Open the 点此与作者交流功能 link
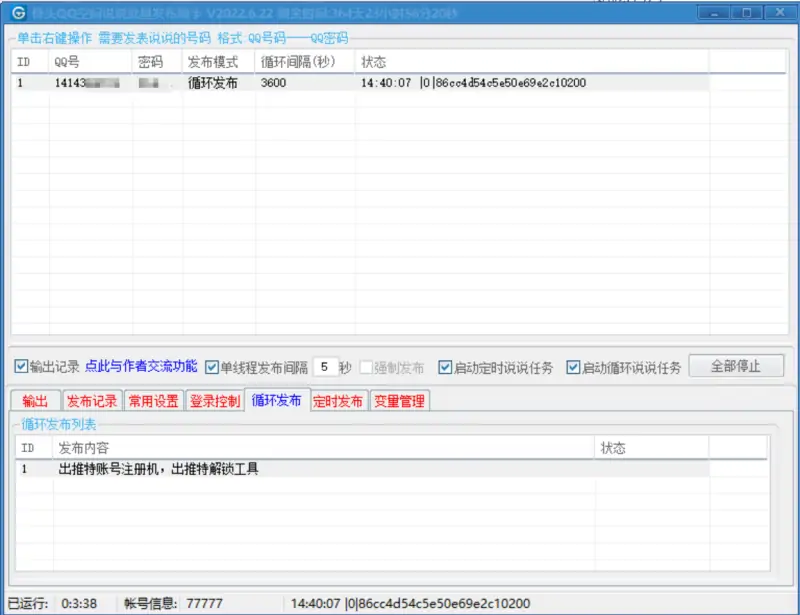The height and width of the screenshot is (615, 800). [141, 367]
